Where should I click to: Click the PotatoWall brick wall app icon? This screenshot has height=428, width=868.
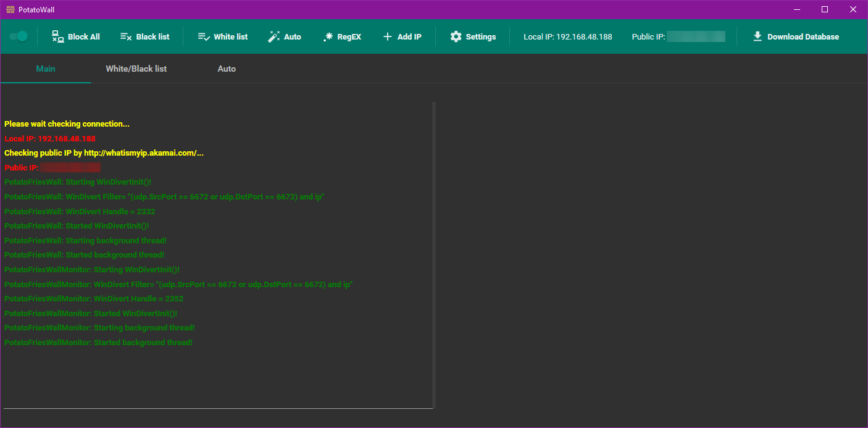(10, 9)
